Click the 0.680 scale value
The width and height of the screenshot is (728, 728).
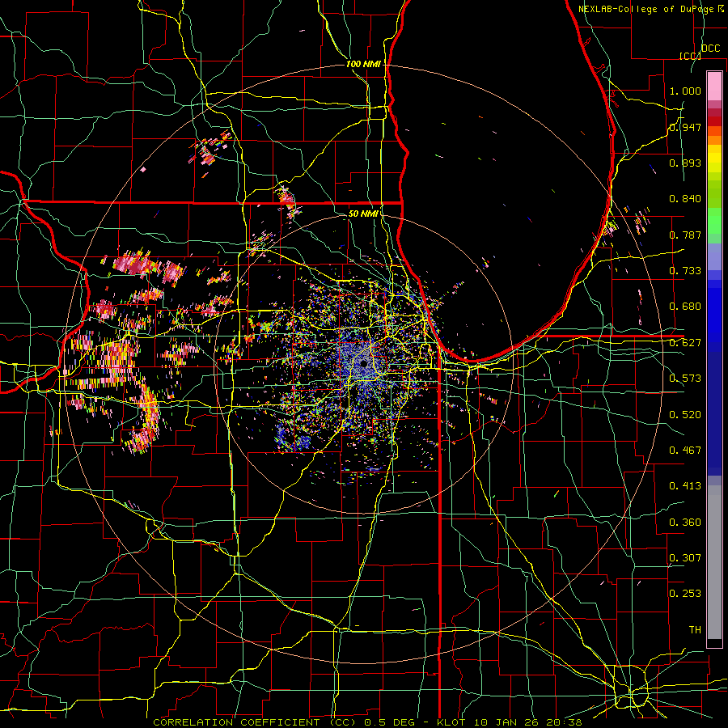[685, 307]
